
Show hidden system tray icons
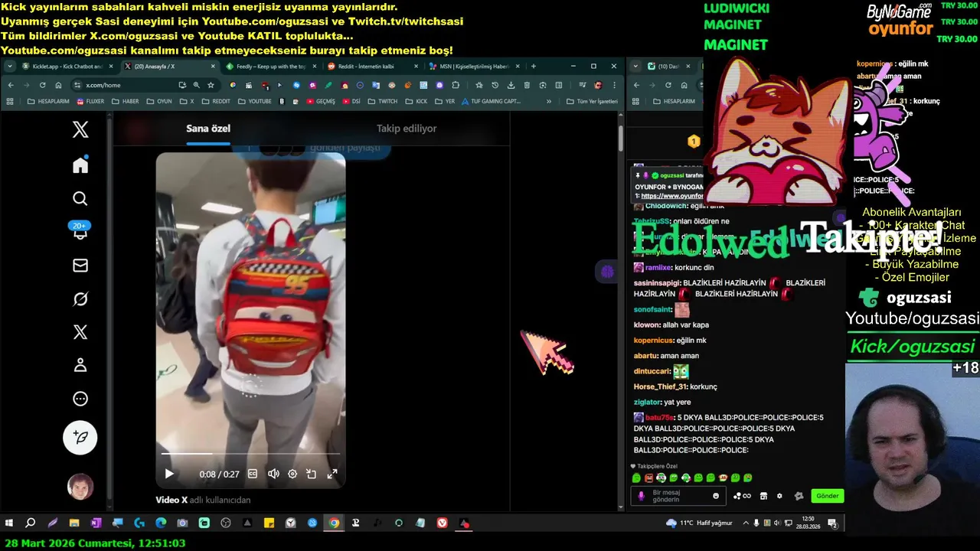(x=746, y=523)
